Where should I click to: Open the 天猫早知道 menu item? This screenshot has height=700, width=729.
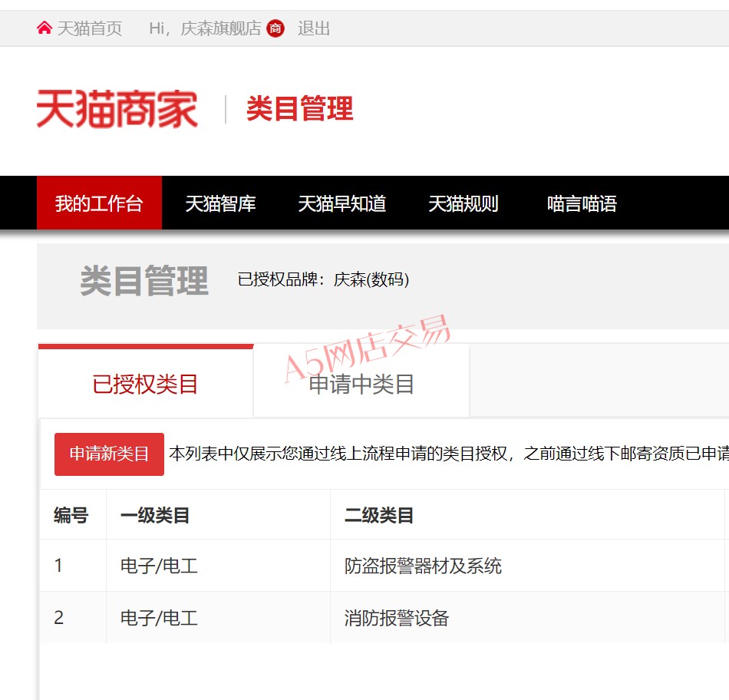pyautogui.click(x=341, y=203)
